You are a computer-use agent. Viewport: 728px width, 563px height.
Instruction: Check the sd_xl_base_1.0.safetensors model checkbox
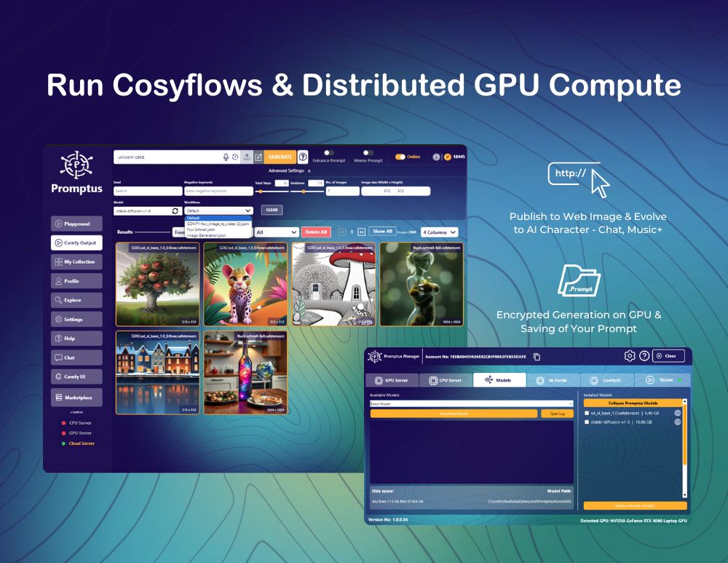click(587, 413)
